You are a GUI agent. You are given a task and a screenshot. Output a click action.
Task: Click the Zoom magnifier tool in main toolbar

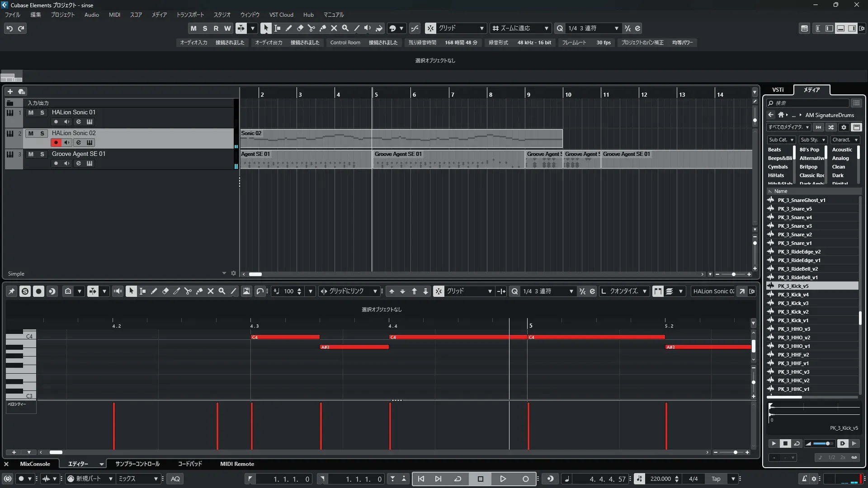345,28
